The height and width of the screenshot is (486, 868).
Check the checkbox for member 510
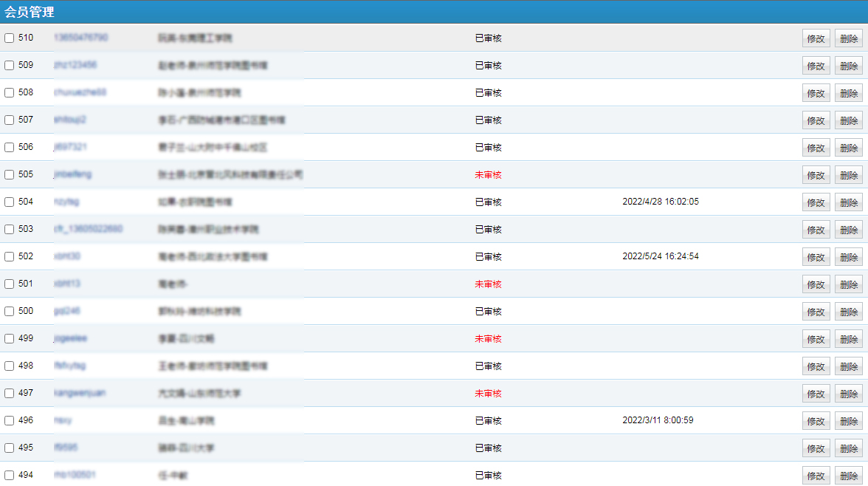point(10,38)
